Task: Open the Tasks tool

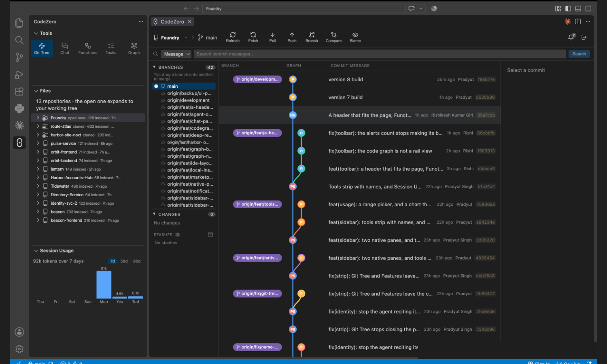Action: coord(111,49)
